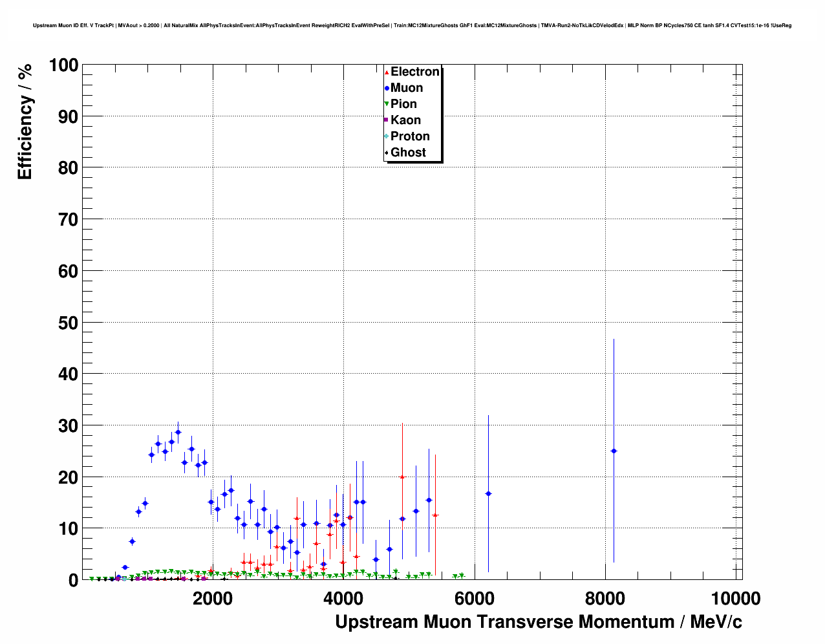
Task: Click the '100' y-axis tick label
Action: point(63,65)
